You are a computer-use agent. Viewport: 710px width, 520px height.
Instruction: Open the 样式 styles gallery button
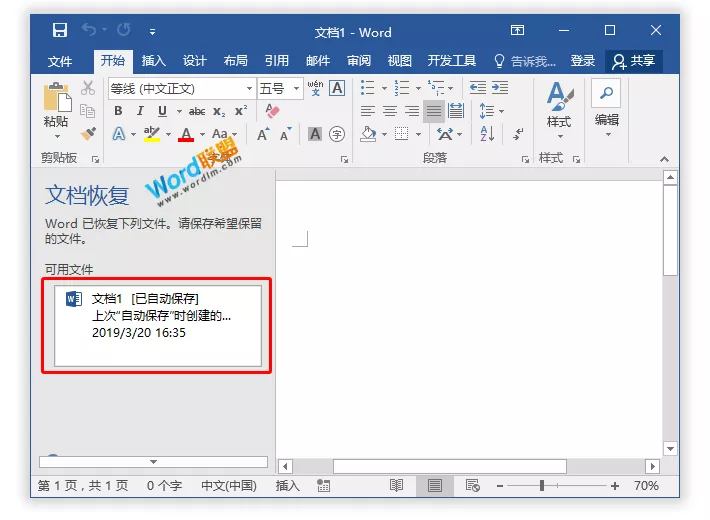tap(559, 110)
